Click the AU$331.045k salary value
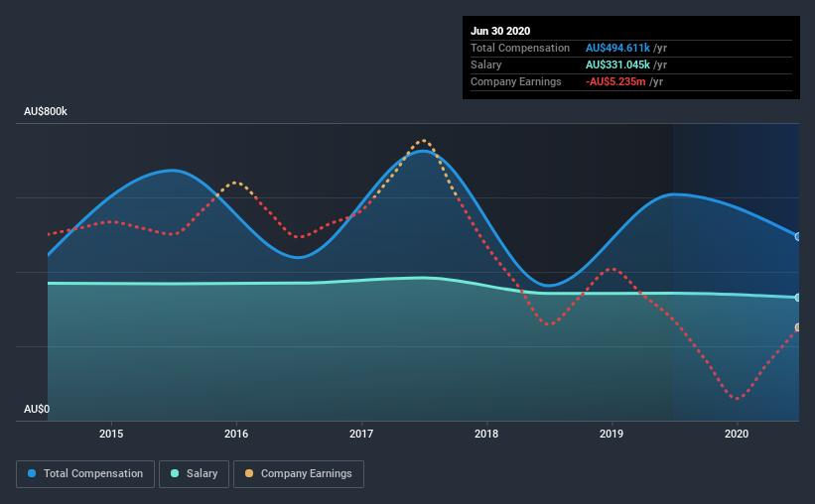Screen dimensions: 815x504 click(x=618, y=64)
